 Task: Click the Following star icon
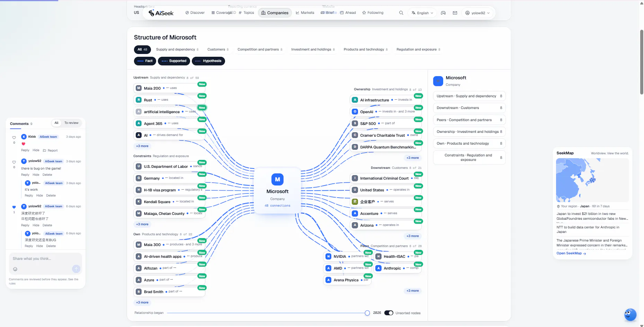click(x=364, y=13)
